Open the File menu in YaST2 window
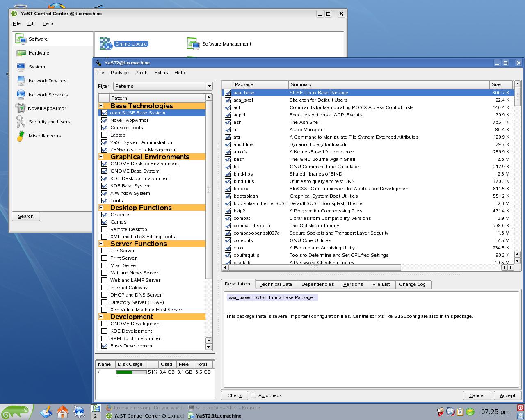 point(100,73)
